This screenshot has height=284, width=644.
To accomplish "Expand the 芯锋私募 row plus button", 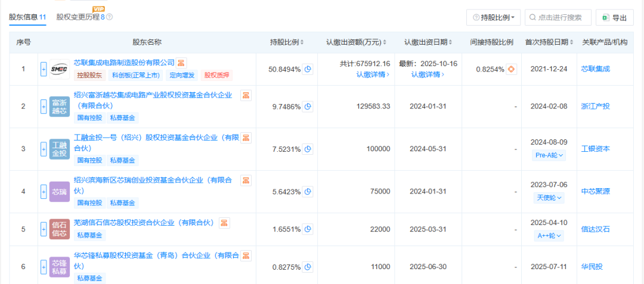I will (44, 267).
